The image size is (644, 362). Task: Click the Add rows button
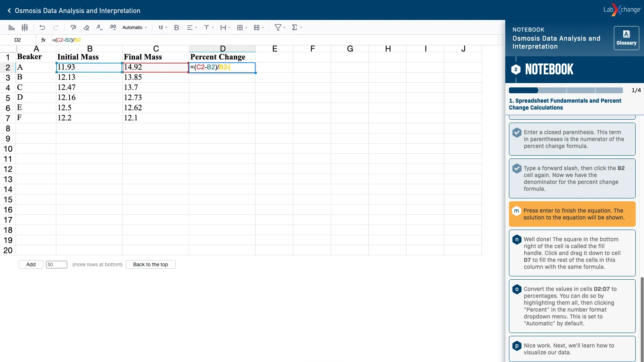point(31,264)
